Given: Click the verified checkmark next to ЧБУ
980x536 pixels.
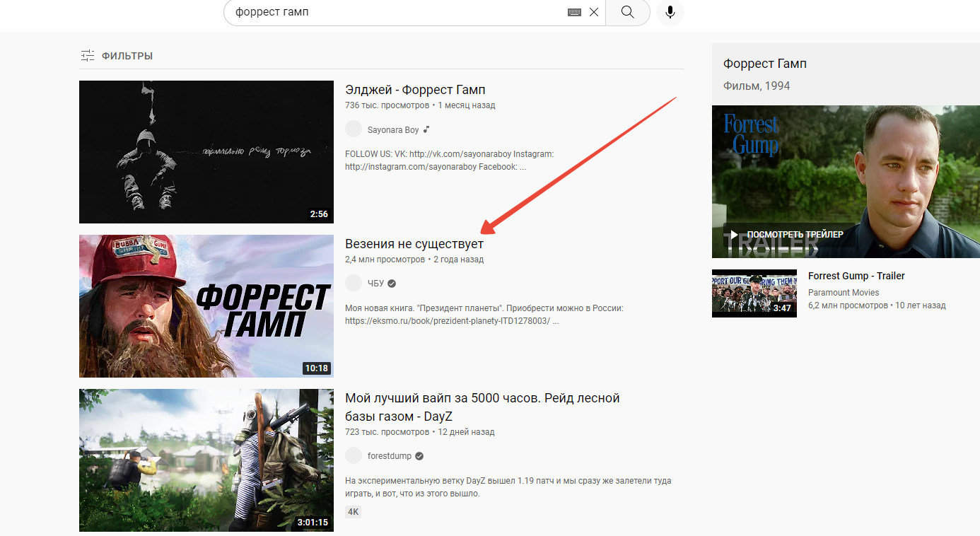Looking at the screenshot, I should pyautogui.click(x=391, y=283).
